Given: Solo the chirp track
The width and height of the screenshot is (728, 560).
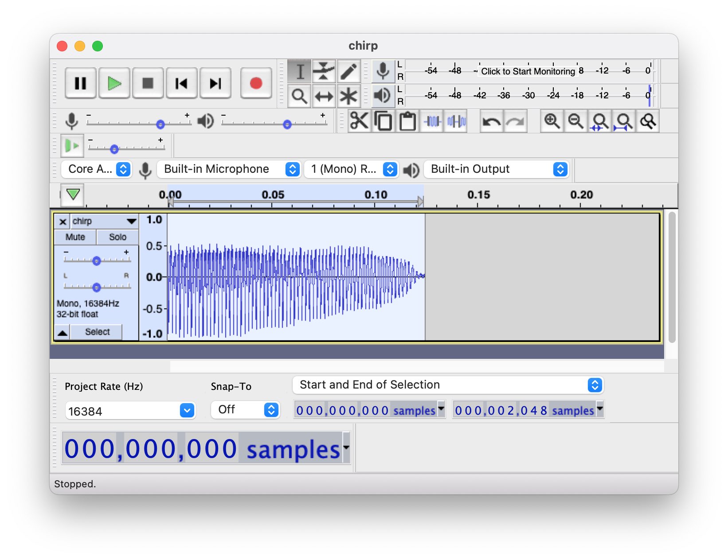Looking at the screenshot, I should (117, 237).
